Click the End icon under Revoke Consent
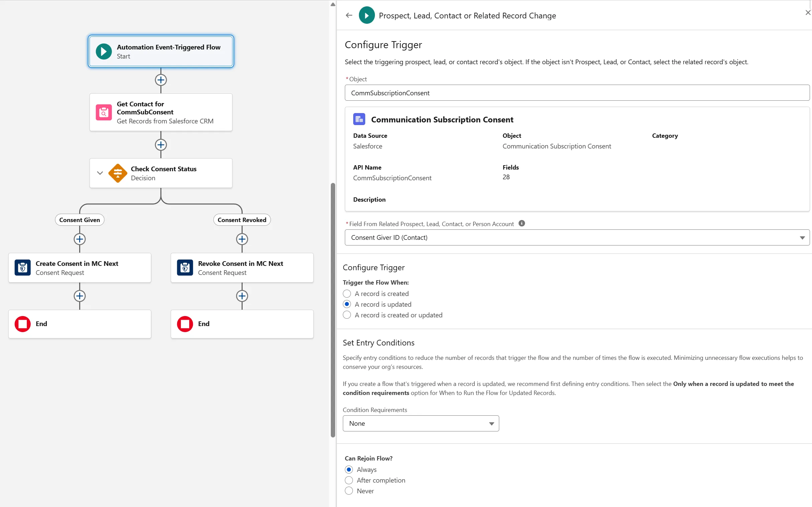Viewport: 812px width, 507px height. click(185, 324)
